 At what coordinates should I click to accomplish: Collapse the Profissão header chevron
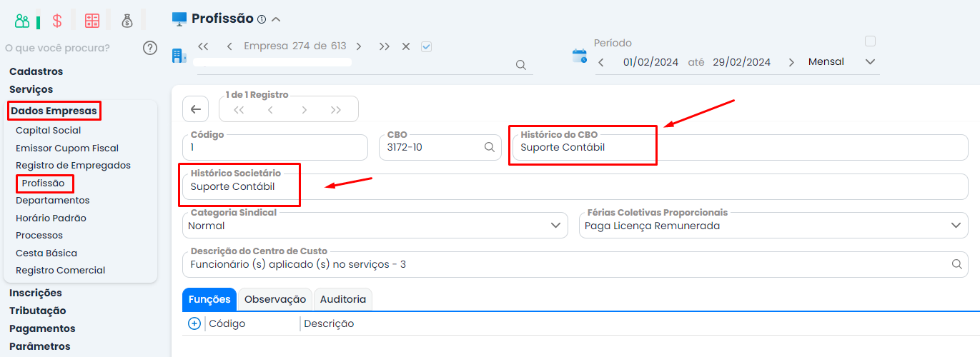[x=277, y=19]
